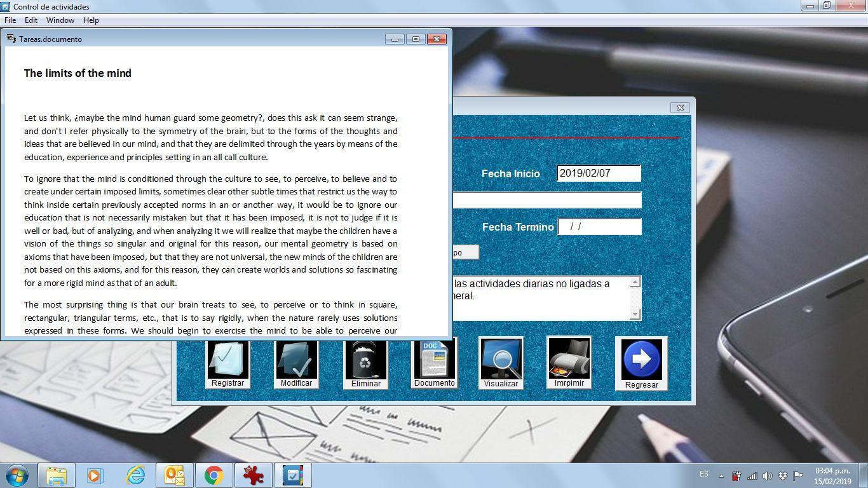Click the Dropbox tray icon
The image size is (868, 488).
[x=782, y=476]
